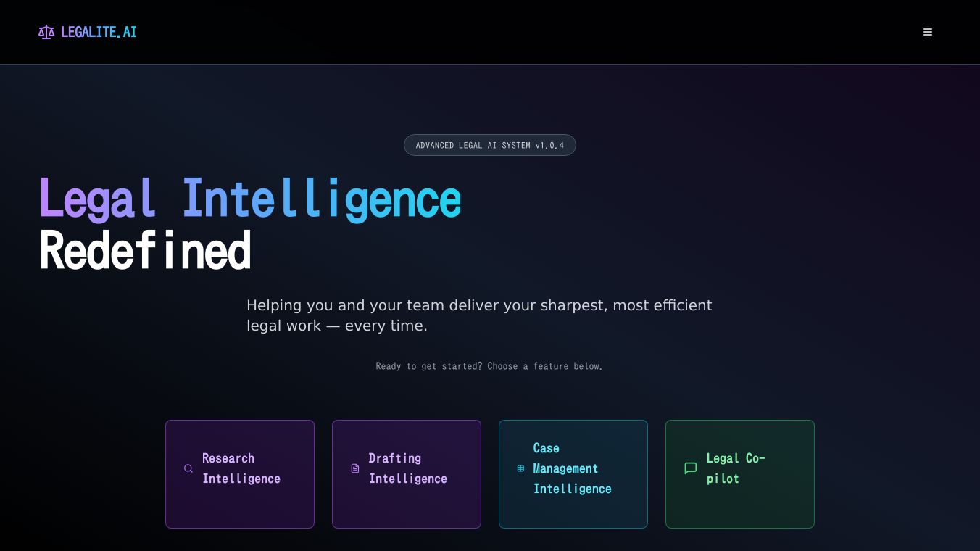Click the "Legal Intelligence" gradient heading

(250, 199)
